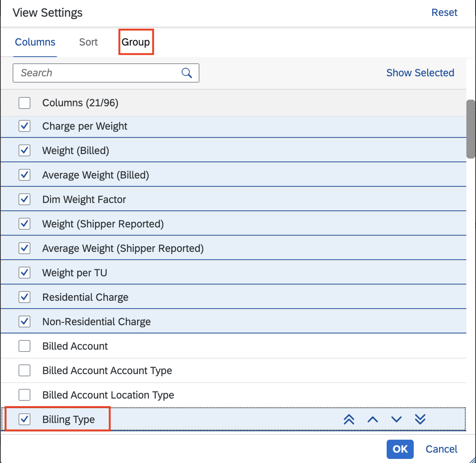This screenshot has height=463, width=476.
Task: Check the Billed Account Account Type checkbox
Action: [x=24, y=370]
